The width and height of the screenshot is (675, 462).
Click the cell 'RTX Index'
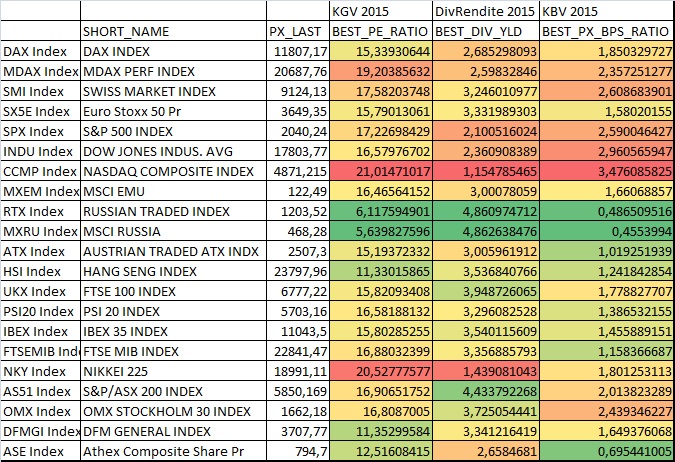[40, 211]
